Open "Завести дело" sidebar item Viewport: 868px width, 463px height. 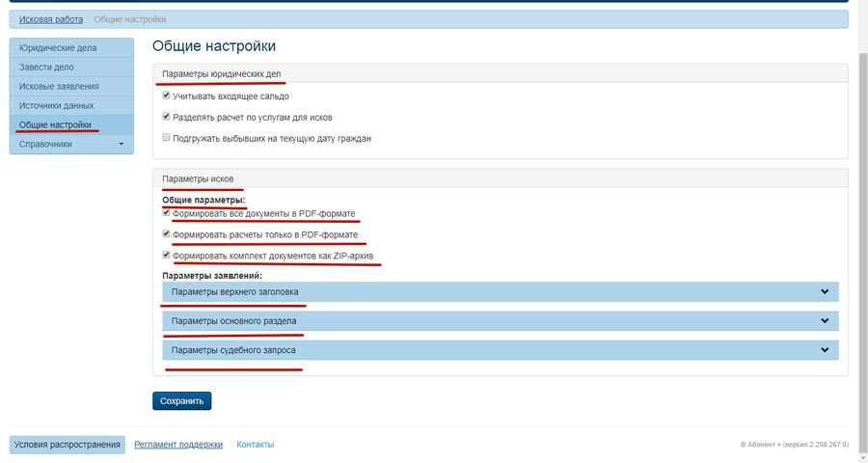click(x=71, y=67)
